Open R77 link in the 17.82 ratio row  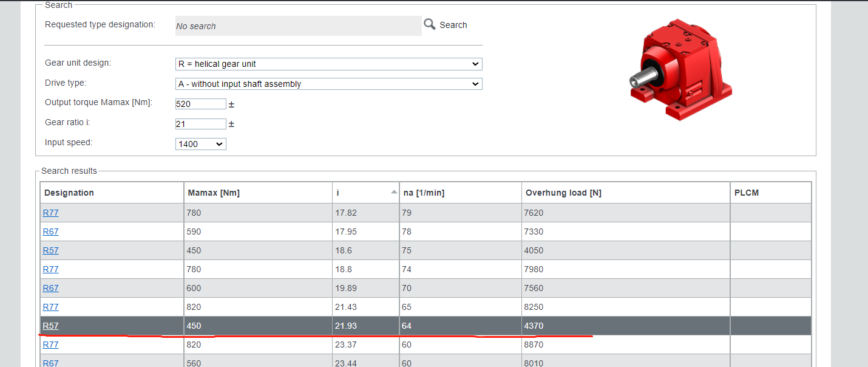coord(50,213)
